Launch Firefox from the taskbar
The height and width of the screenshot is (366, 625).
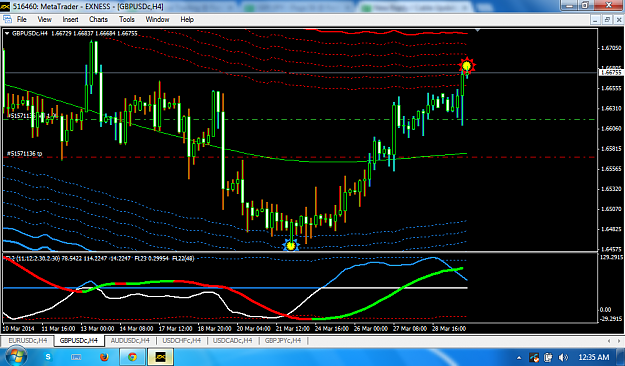[104, 357]
